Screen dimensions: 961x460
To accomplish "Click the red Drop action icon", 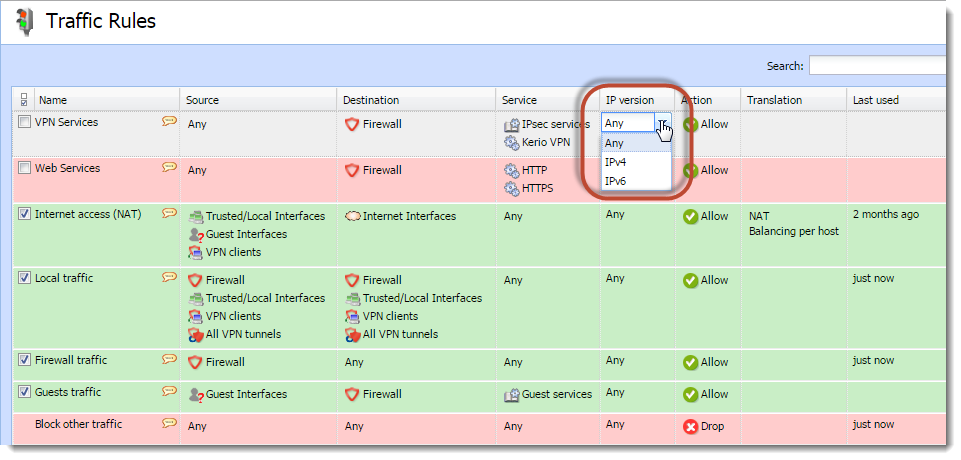I will 691,426.
